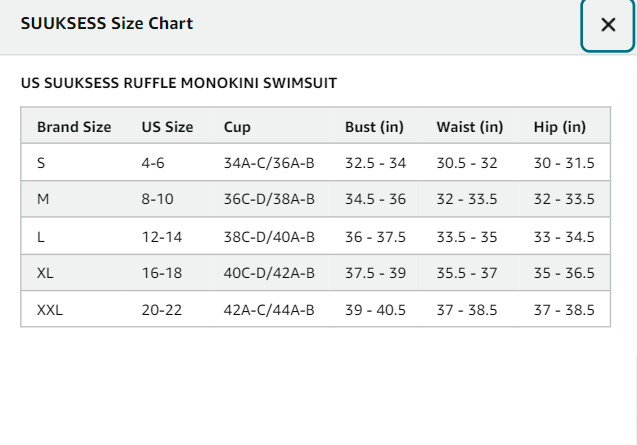Viewport: 638px width, 445px height.
Task: Click the Ruffle Monokini Swimsuit heading
Action: pos(179,83)
